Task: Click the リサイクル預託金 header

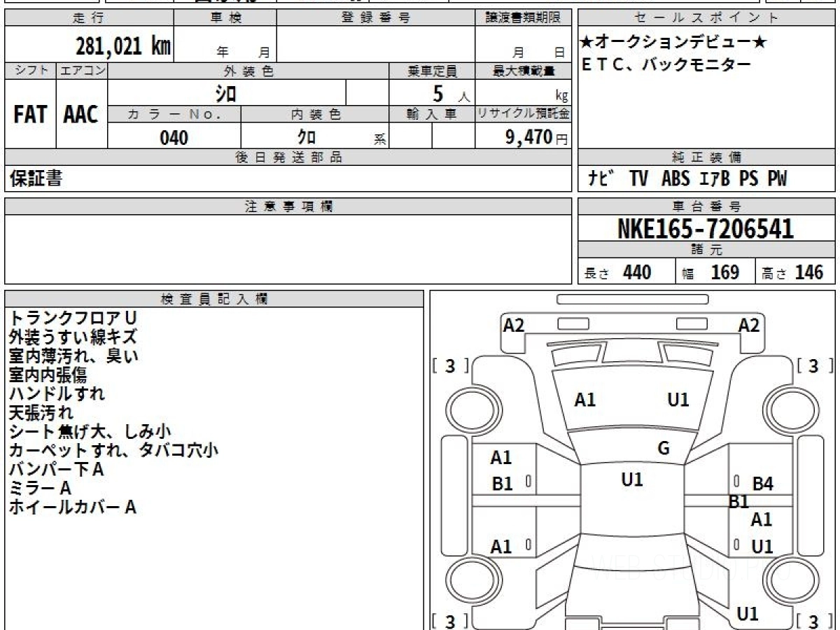Action: (x=523, y=114)
